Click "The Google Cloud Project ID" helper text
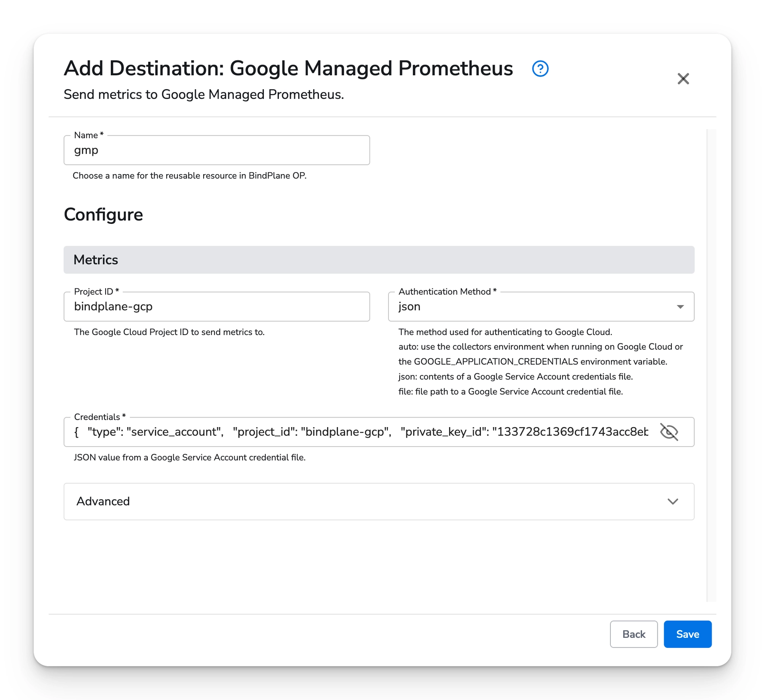 click(169, 332)
